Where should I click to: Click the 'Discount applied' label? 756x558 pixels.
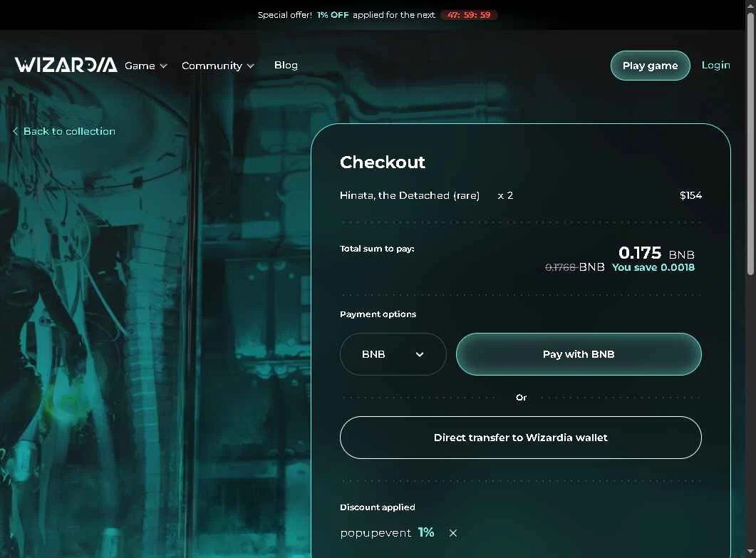[x=378, y=507]
